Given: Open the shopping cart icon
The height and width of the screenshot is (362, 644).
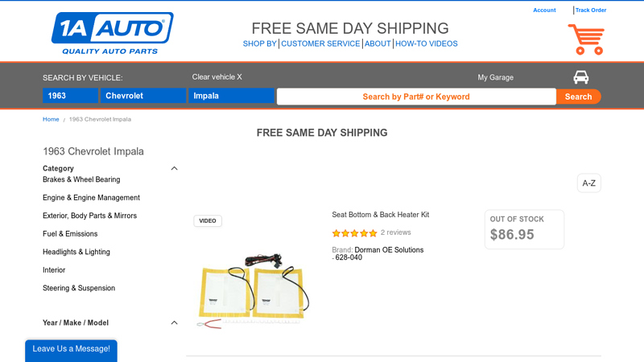Looking at the screenshot, I should click(586, 39).
